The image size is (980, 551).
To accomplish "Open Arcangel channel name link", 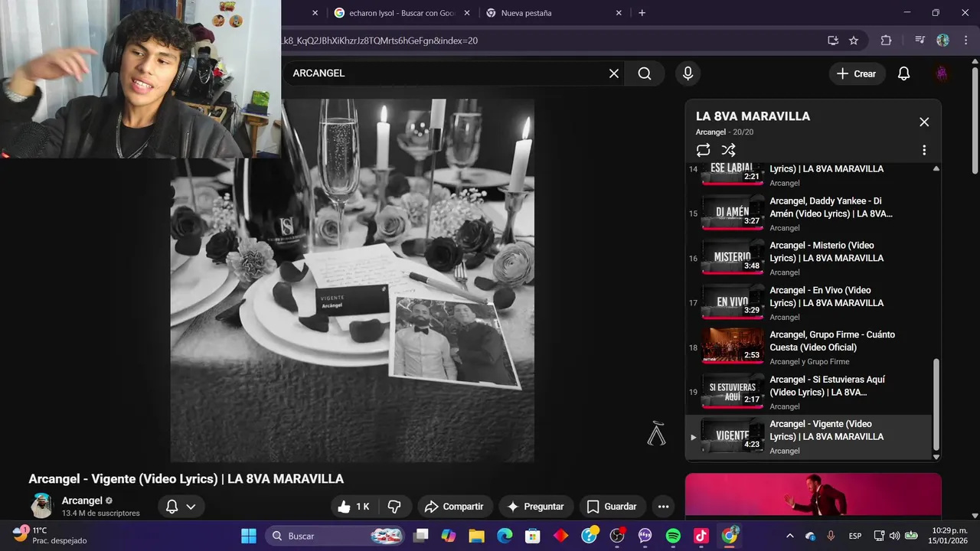I will 82,500.
